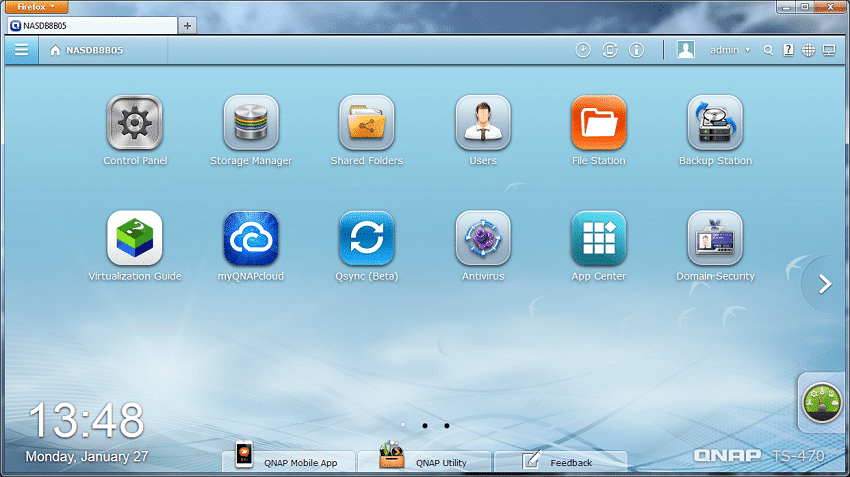The image size is (850, 477).
Task: Show event notifications info icon
Action: click(x=636, y=50)
